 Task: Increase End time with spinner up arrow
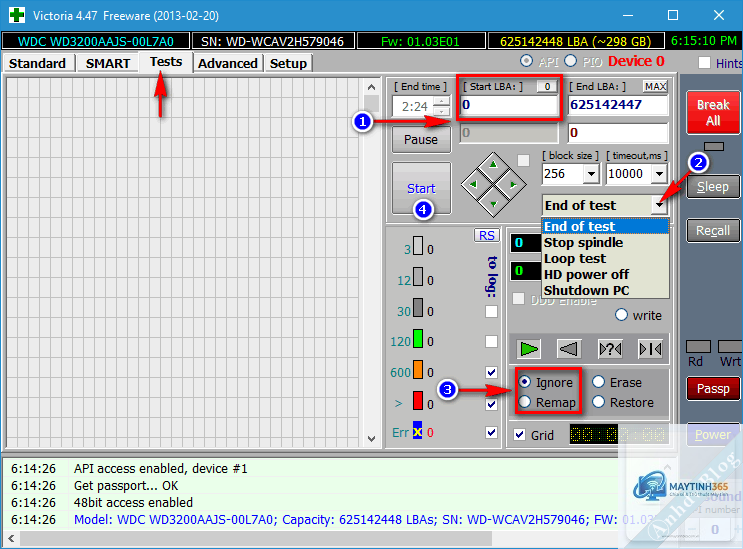pos(442,101)
